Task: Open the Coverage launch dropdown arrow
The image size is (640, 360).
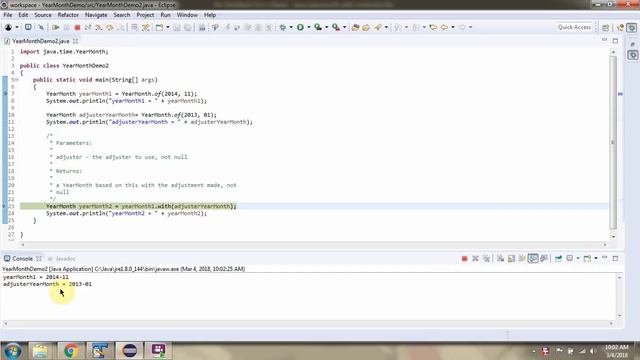Action: [327, 27]
